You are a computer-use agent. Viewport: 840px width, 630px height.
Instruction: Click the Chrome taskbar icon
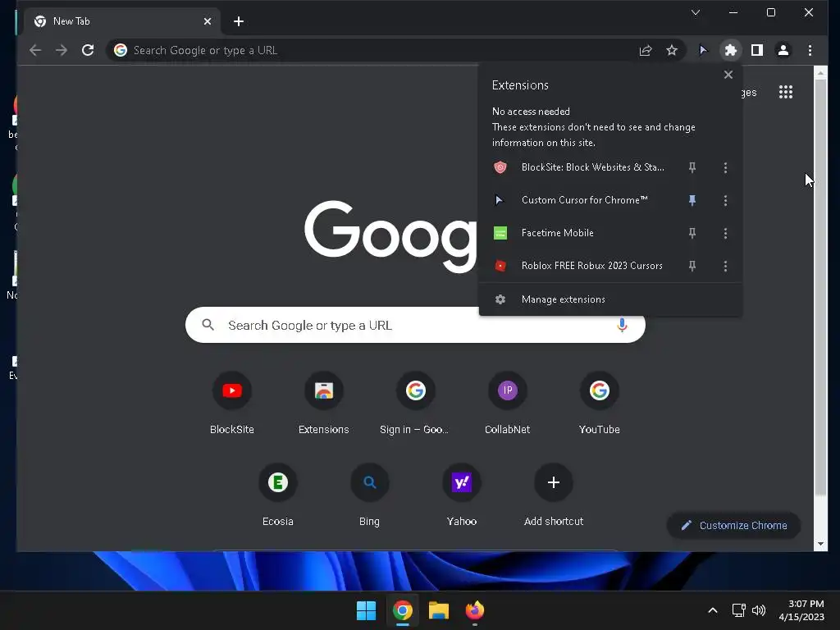coord(402,610)
